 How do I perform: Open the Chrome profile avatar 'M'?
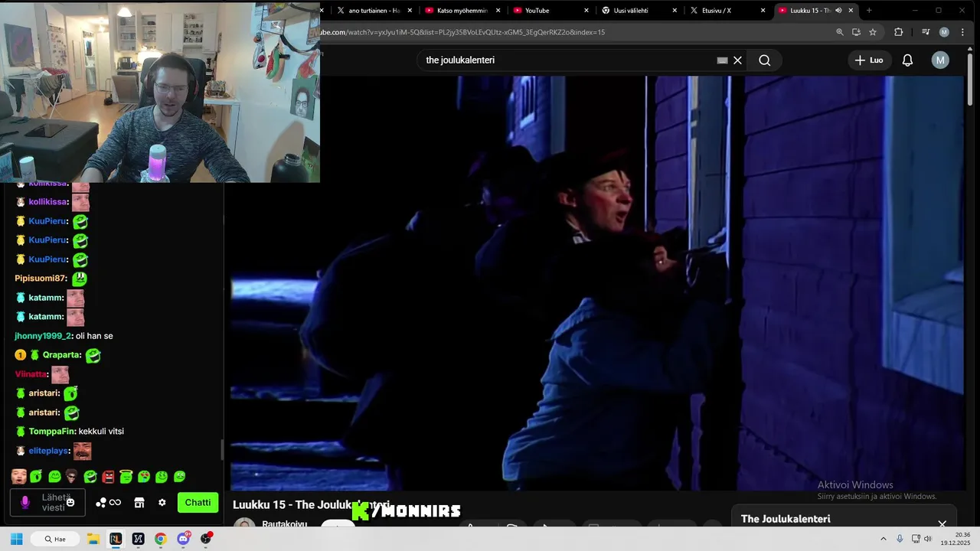(944, 32)
